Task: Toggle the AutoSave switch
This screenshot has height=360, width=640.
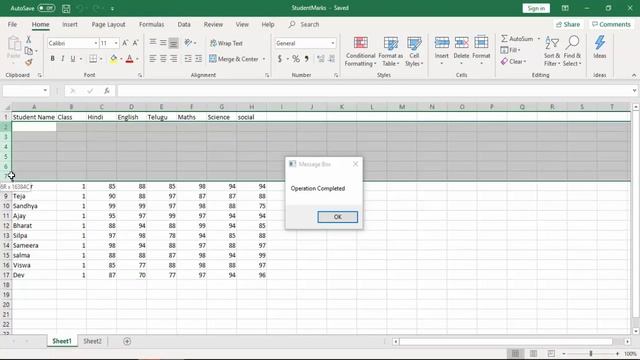Action: [46, 8]
